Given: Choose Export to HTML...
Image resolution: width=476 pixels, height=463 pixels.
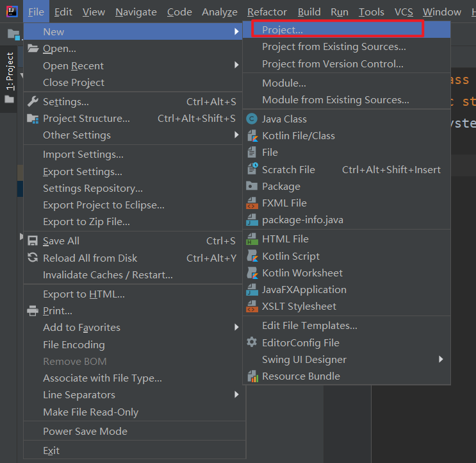Looking at the screenshot, I should (133, 294).
